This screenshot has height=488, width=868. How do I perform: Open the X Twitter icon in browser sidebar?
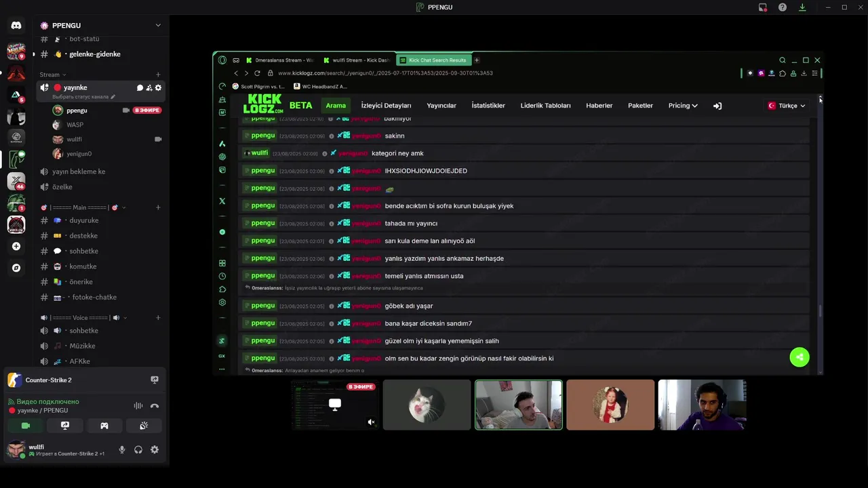222,201
